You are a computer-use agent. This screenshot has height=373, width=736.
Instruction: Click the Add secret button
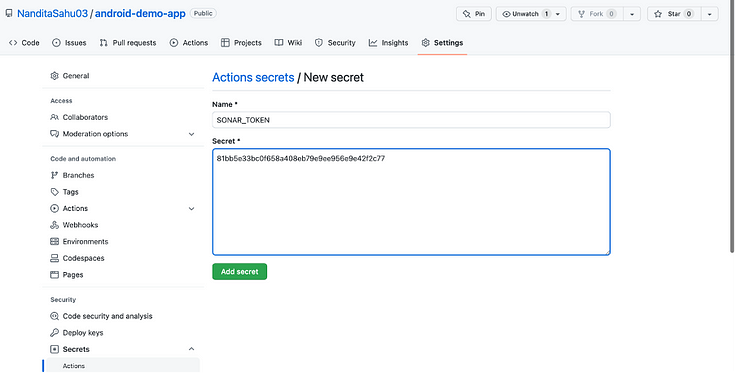click(x=239, y=272)
